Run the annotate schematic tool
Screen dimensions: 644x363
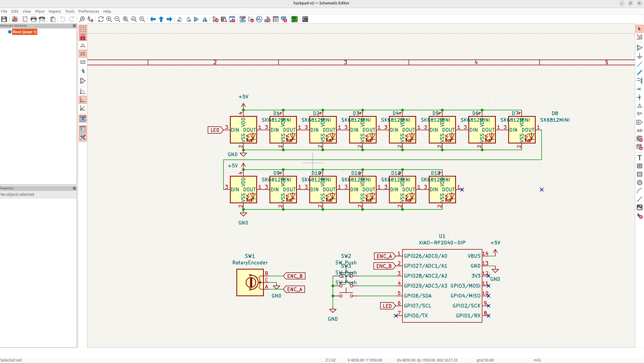tap(243, 19)
